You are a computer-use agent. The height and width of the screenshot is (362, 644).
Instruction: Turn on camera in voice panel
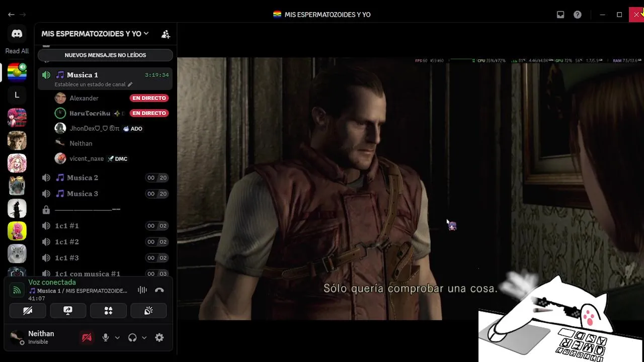point(28,311)
